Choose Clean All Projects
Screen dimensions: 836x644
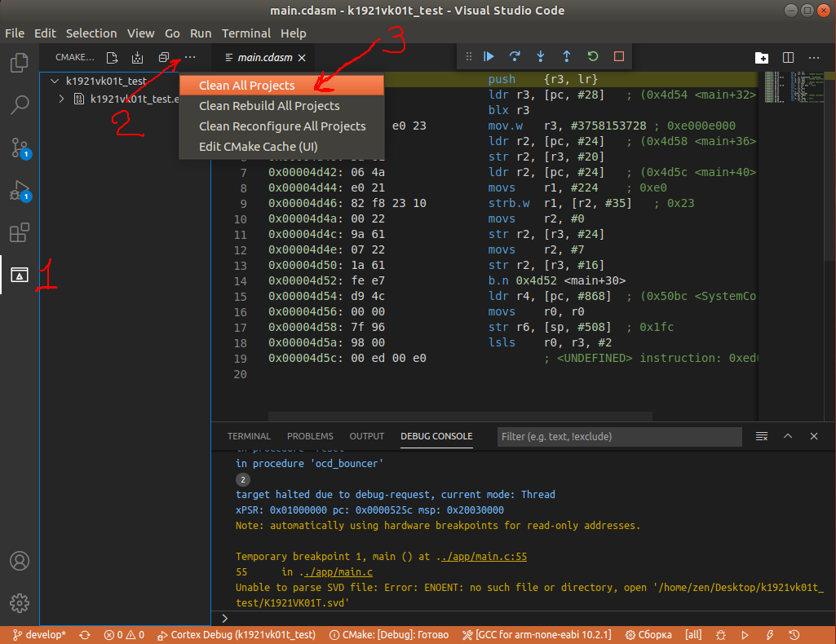click(281, 86)
